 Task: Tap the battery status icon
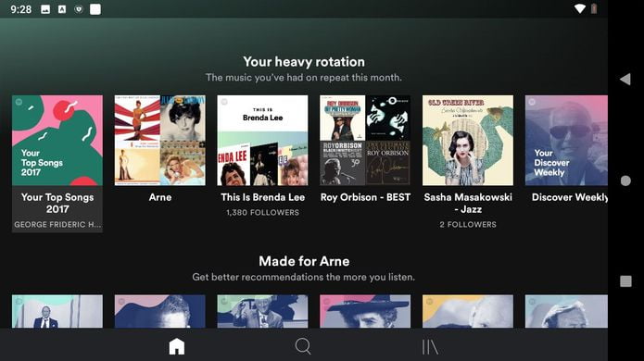(x=594, y=8)
